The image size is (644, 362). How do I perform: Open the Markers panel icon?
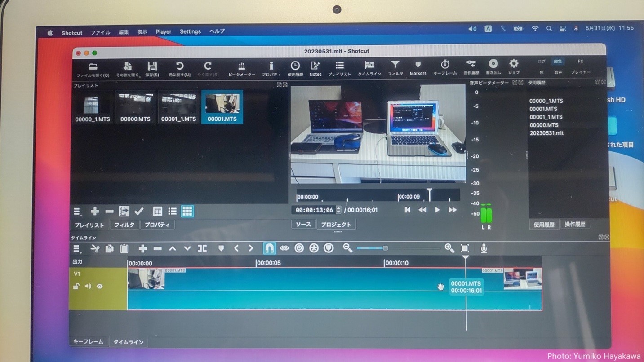tap(418, 69)
